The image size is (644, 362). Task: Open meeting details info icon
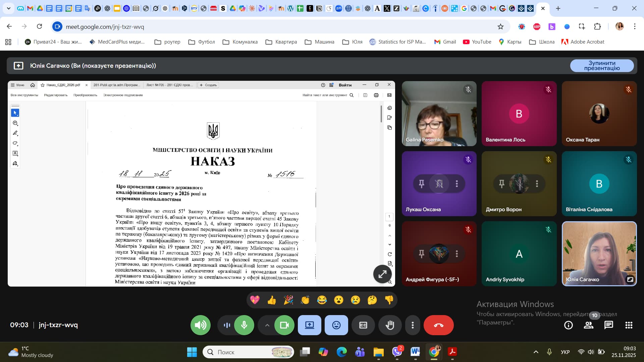pyautogui.click(x=568, y=325)
